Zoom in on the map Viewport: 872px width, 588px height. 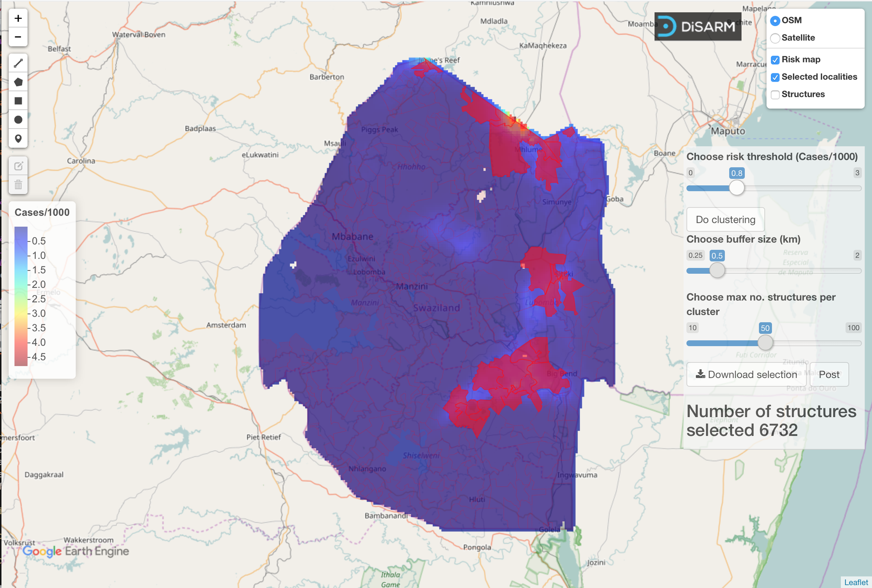(x=18, y=18)
